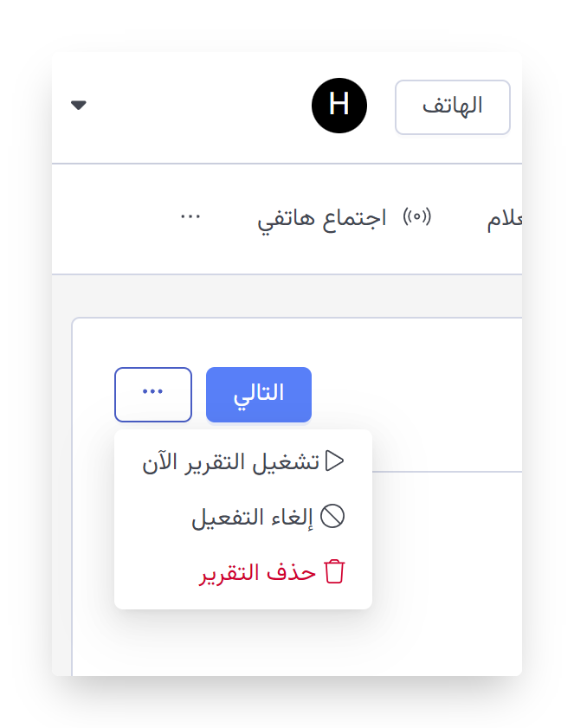Click the red trash icon in the menu
The width and height of the screenshot is (574, 728).
point(334,572)
